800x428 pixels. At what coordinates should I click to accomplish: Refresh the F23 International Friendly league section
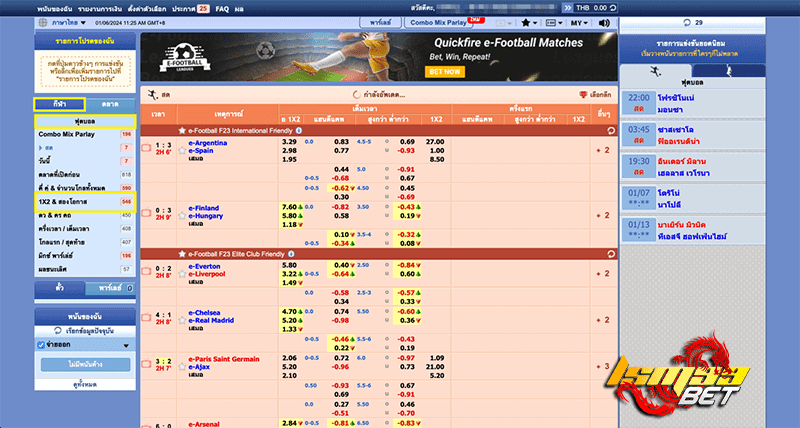[611, 131]
